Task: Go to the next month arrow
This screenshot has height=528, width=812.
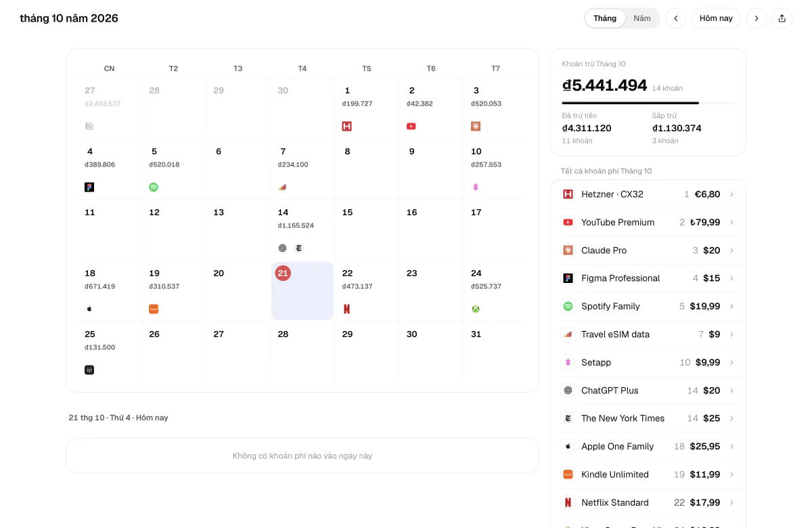Action: coord(757,18)
